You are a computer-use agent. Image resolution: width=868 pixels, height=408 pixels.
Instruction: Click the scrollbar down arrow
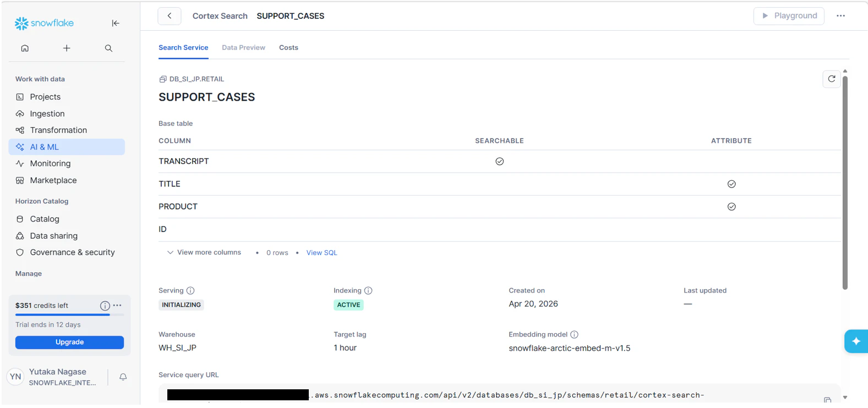(845, 398)
